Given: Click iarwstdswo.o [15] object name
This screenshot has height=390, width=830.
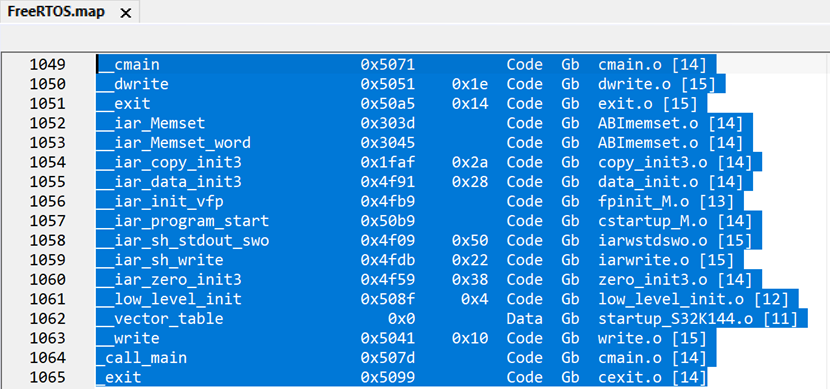Looking at the screenshot, I should [x=680, y=241].
